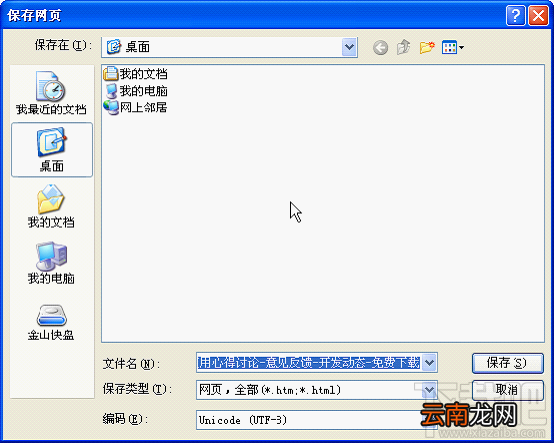The image size is (554, 443).
Task: Click the 文件名 input field
Action: 309,362
